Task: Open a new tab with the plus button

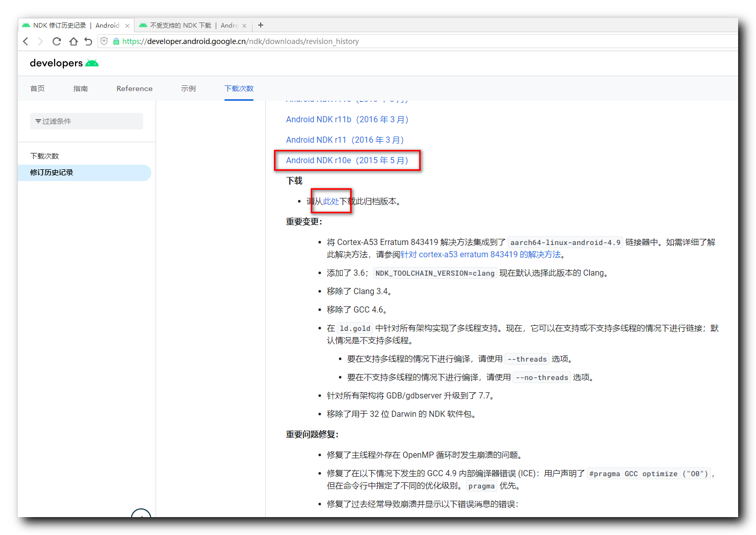Action: [261, 25]
